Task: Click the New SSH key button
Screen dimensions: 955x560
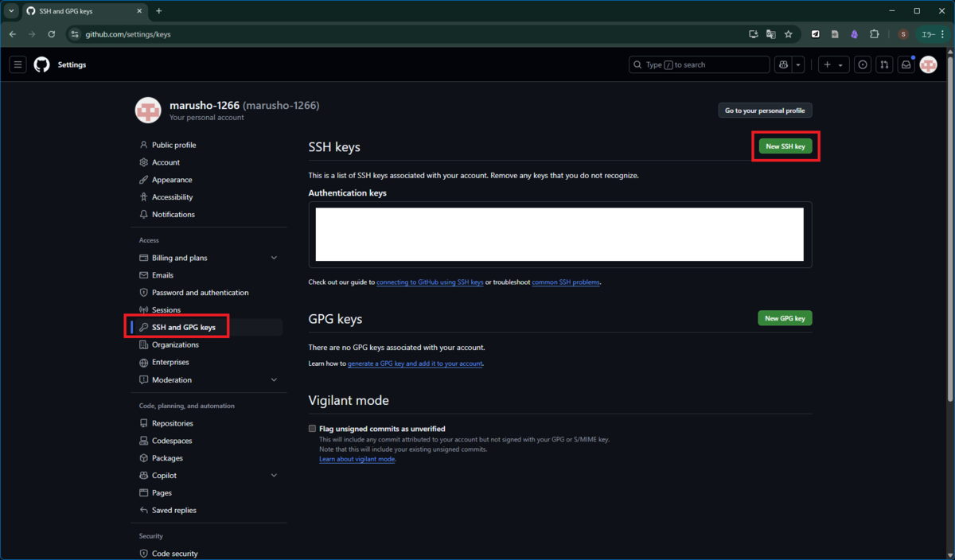Action: [785, 146]
